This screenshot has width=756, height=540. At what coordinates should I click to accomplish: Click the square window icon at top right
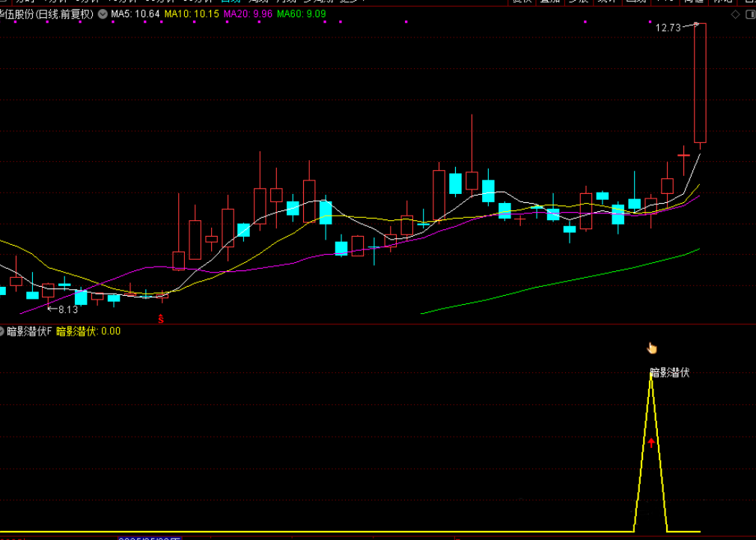(x=749, y=14)
